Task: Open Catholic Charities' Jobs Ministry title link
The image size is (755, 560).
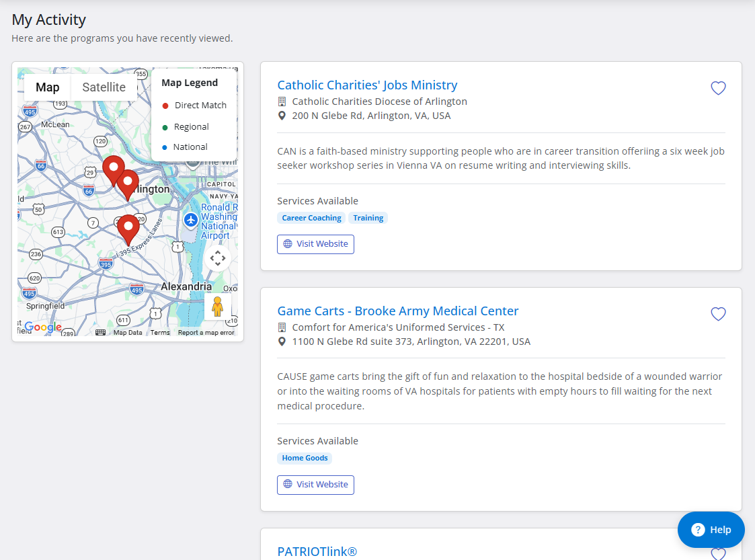Action: 367,85
